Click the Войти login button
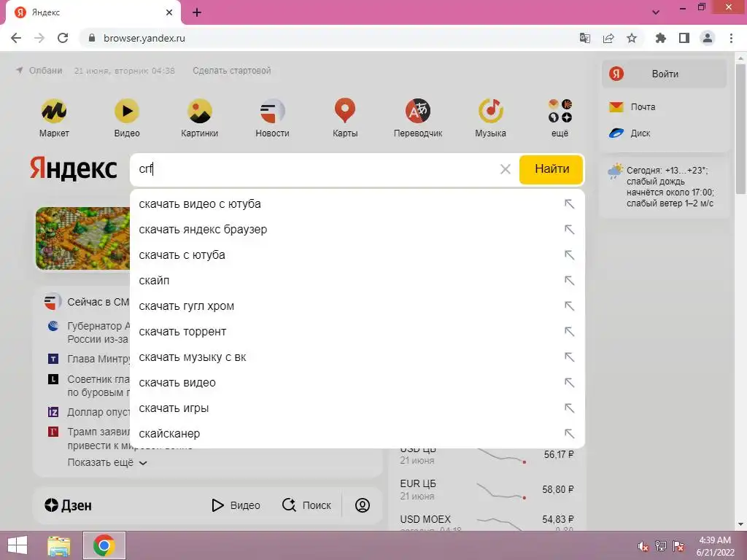This screenshot has width=747, height=560. (x=664, y=74)
